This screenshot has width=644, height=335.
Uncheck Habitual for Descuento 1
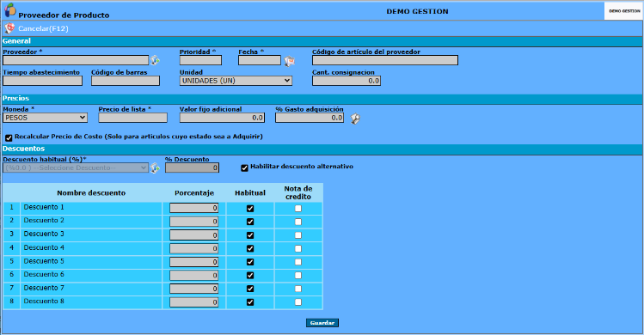pyautogui.click(x=250, y=208)
